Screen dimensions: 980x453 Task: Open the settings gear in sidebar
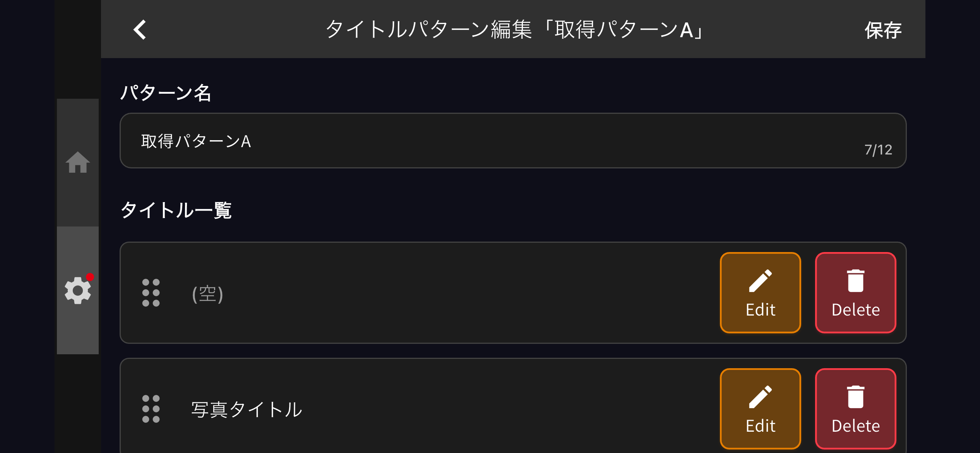[77, 290]
